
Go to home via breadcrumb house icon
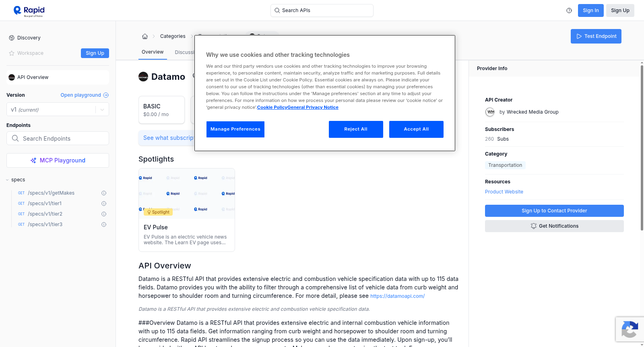click(145, 36)
